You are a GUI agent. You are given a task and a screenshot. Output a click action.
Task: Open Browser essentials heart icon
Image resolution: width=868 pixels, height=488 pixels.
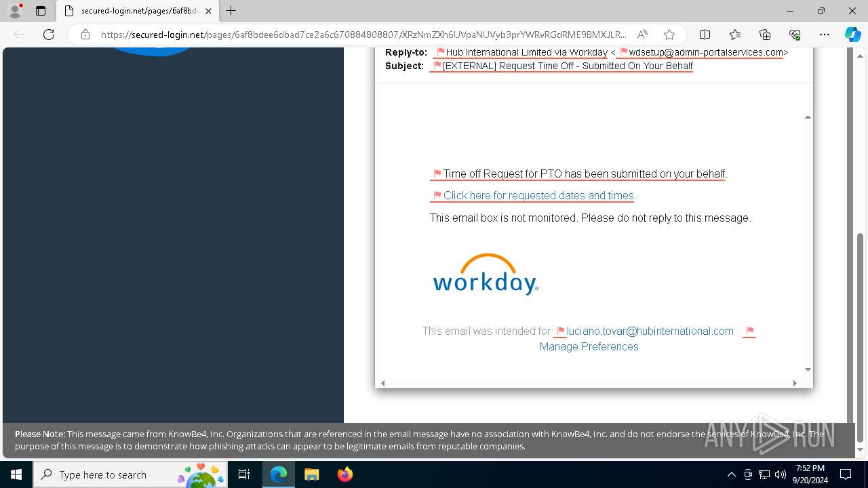pos(795,35)
